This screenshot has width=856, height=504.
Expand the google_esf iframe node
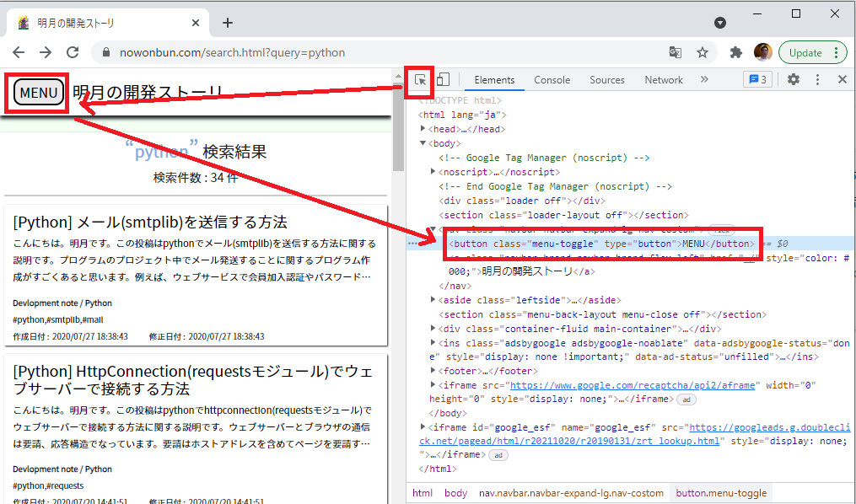pyautogui.click(x=423, y=427)
